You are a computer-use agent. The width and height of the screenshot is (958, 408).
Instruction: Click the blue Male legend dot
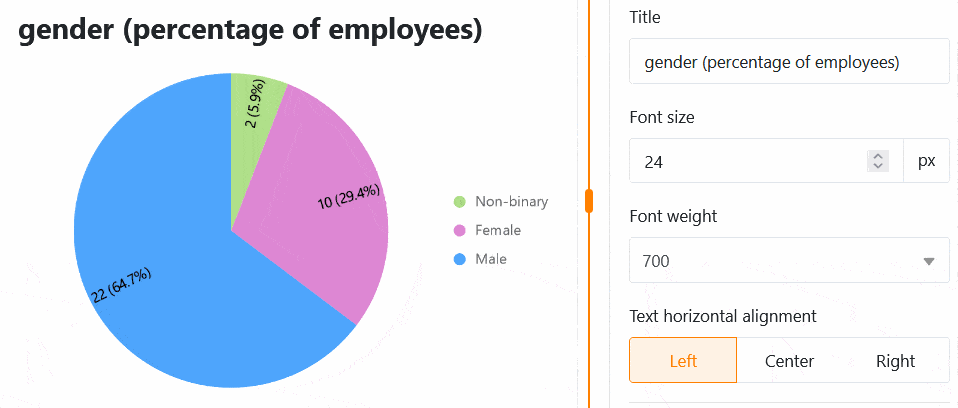pyautogui.click(x=460, y=260)
